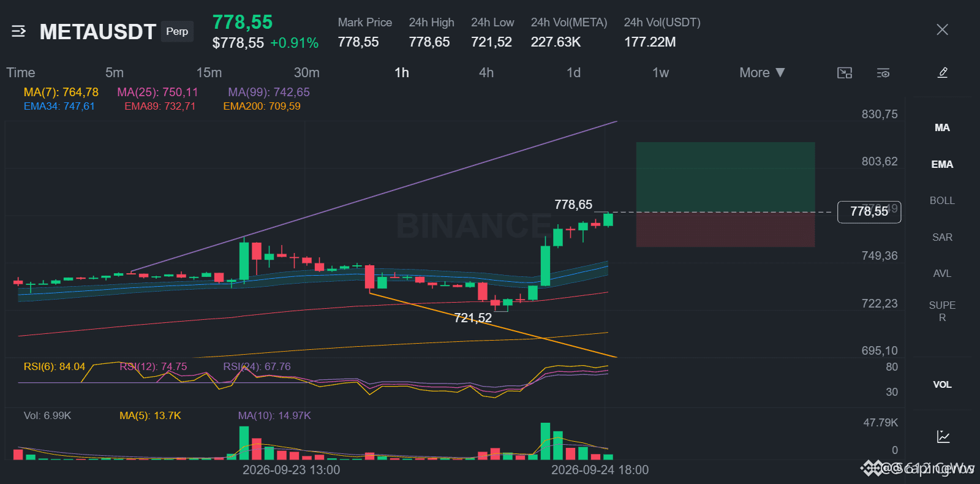Expand the More timeframes dropdown

762,72
